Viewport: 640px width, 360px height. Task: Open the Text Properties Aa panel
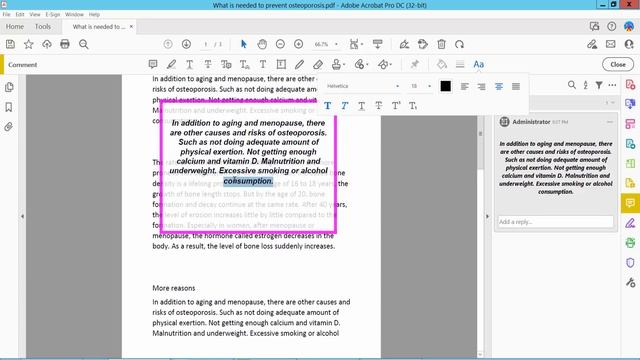pyautogui.click(x=478, y=64)
